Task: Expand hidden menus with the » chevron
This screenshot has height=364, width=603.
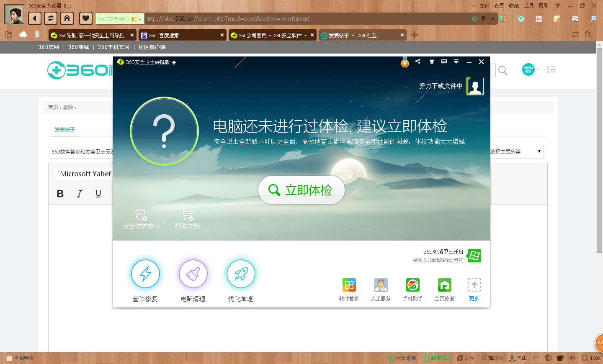Action: [473, 6]
